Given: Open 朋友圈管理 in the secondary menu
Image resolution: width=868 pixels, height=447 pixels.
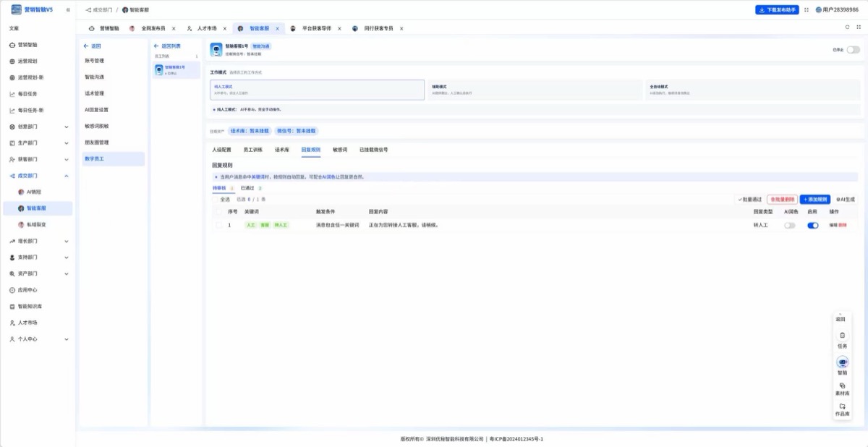Looking at the screenshot, I should click(x=97, y=142).
